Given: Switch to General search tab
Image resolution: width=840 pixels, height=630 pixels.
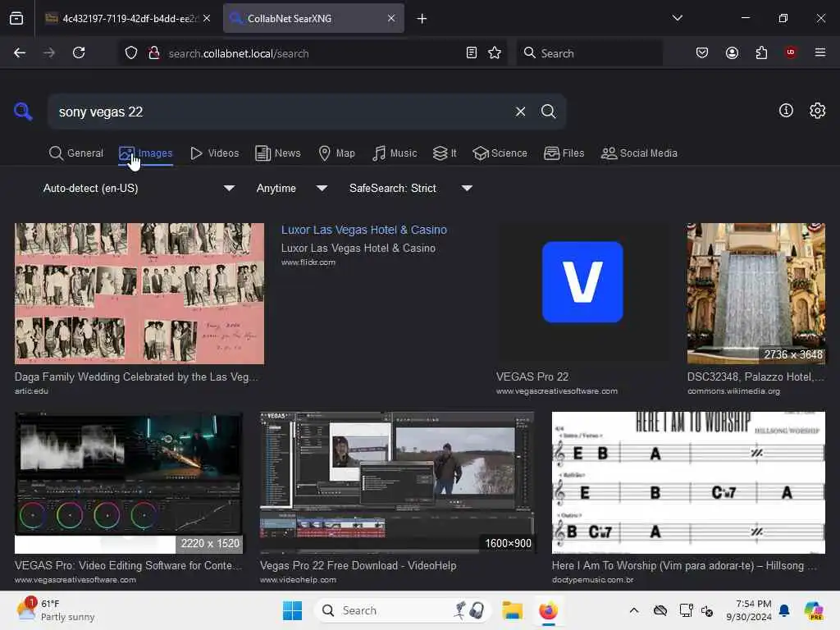Looking at the screenshot, I should tap(75, 153).
